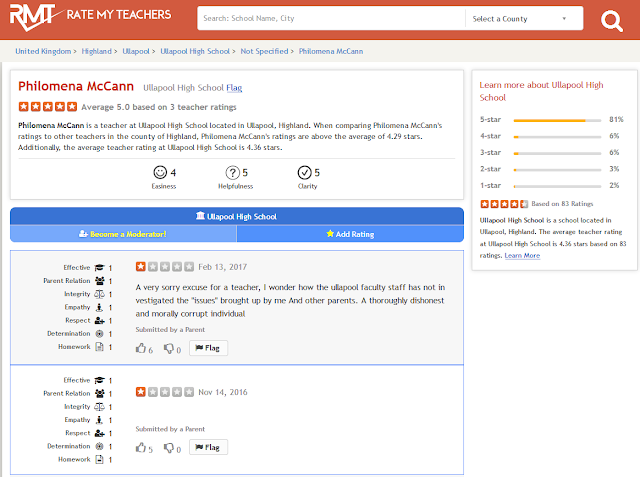Viewport: 640px width, 477px height.
Task: Click the Respect person-plus icon in first review
Action: tap(100, 320)
